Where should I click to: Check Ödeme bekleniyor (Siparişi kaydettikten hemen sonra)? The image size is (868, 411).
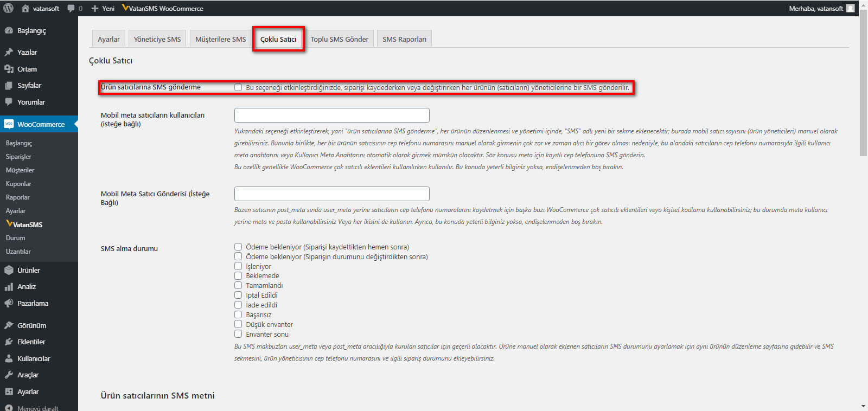238,247
